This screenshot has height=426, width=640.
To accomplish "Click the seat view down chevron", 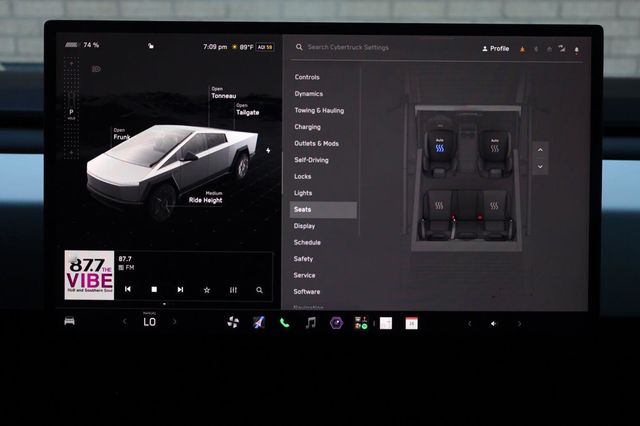I will 540,166.
